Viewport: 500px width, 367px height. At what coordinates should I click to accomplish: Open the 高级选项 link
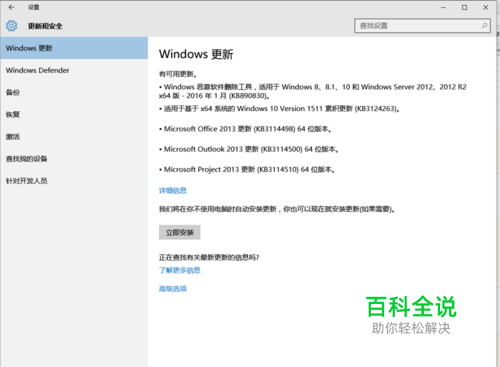pos(173,289)
